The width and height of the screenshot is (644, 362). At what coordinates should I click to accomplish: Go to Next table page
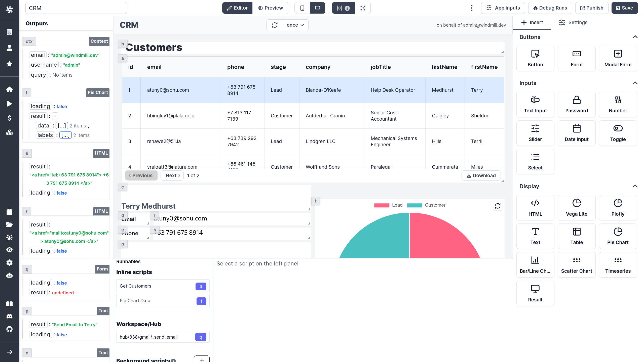173,175
